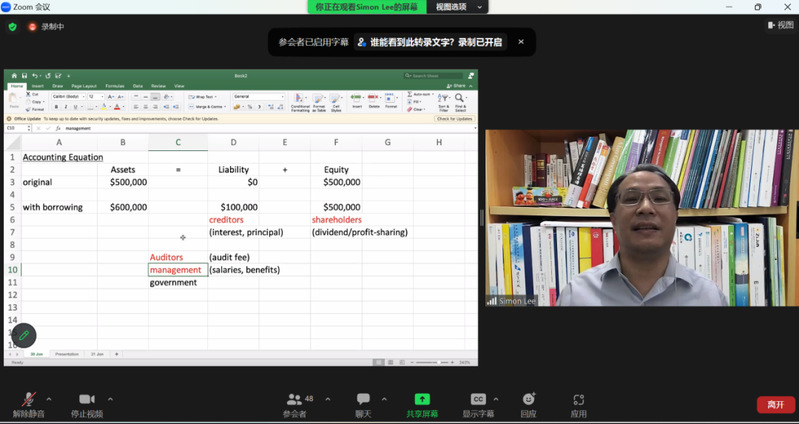The width and height of the screenshot is (799, 424).
Task: Click the green Share Screen icon
Action: point(422,399)
